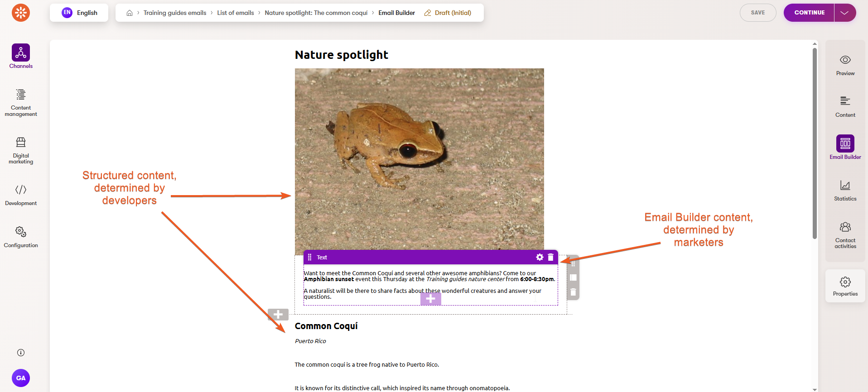Navigate to List of emails breadcrumb
The width and height of the screenshot is (868, 392).
click(235, 13)
